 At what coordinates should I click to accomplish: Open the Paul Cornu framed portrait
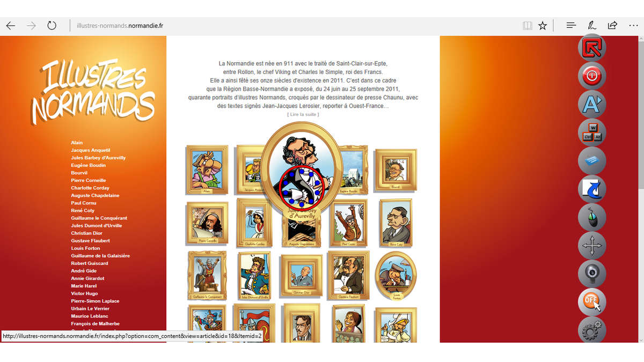(x=348, y=223)
